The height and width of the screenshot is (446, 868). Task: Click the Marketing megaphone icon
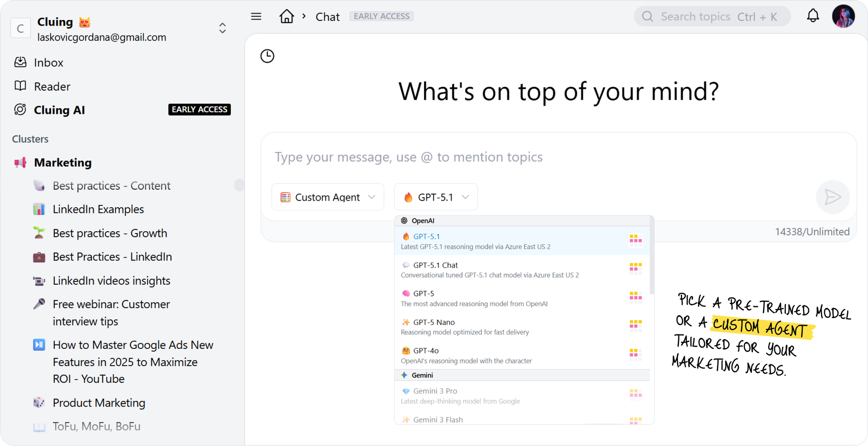point(20,163)
